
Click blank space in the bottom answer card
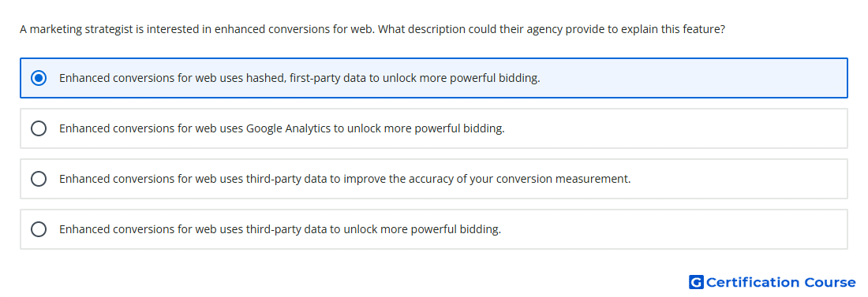pyautogui.click(x=675, y=229)
